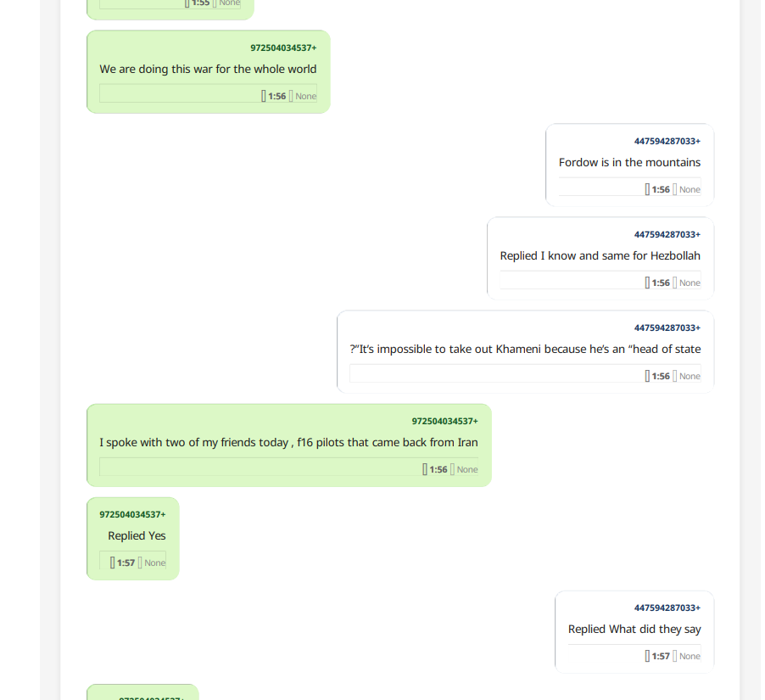
Task: Click the "Fordow is in the mountains" message text
Action: [629, 163]
